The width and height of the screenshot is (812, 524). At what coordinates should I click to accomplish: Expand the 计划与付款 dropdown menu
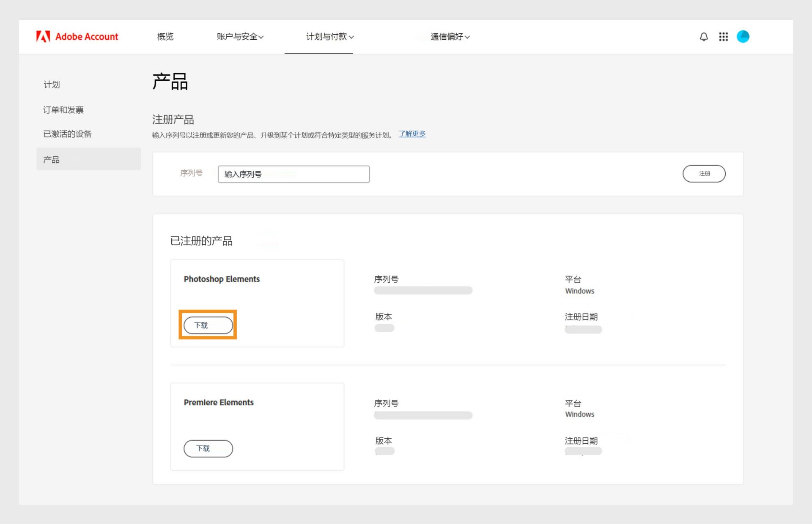pyautogui.click(x=330, y=37)
